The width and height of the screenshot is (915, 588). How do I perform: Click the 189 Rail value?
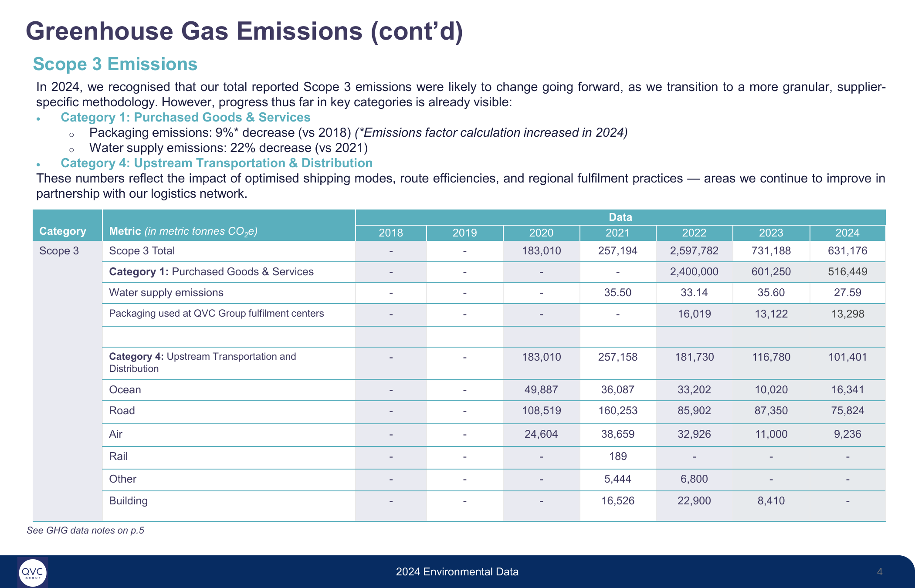618,456
